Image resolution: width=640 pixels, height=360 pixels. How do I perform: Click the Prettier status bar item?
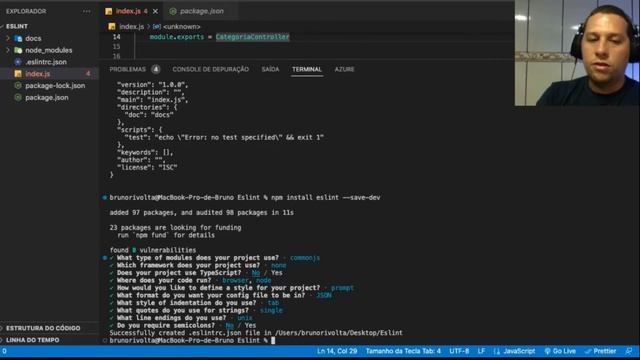600,351
